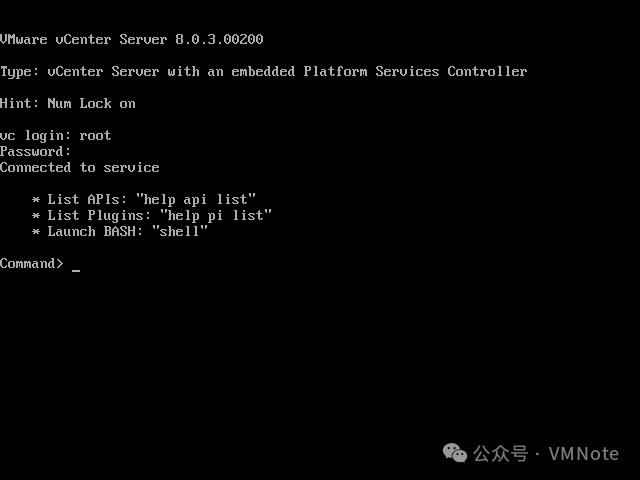
Task: Click the "Command>" prompt text
Action: tap(32, 264)
